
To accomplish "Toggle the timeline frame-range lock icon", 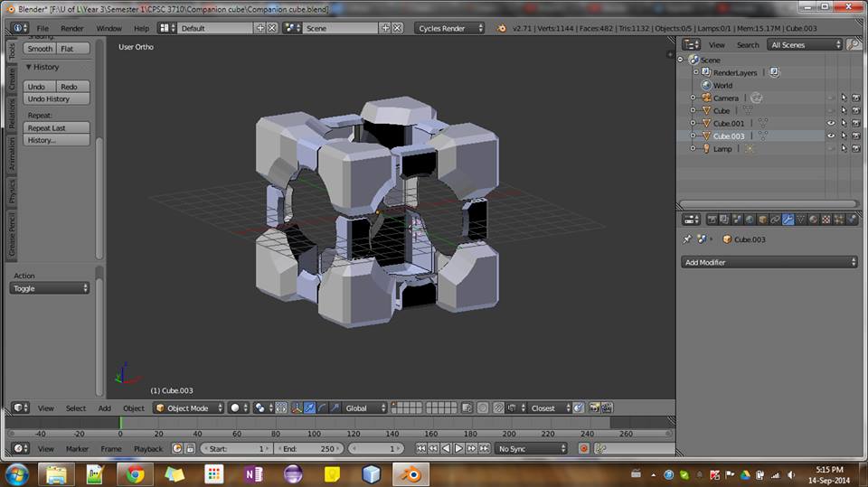I will (190, 448).
